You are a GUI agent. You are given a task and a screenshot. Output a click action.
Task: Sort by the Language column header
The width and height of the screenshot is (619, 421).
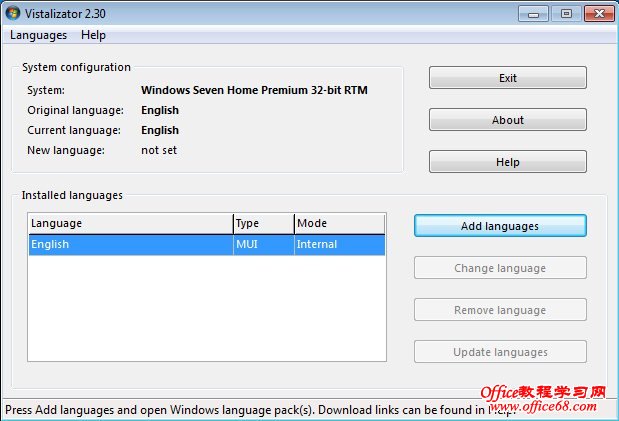pyautogui.click(x=131, y=224)
